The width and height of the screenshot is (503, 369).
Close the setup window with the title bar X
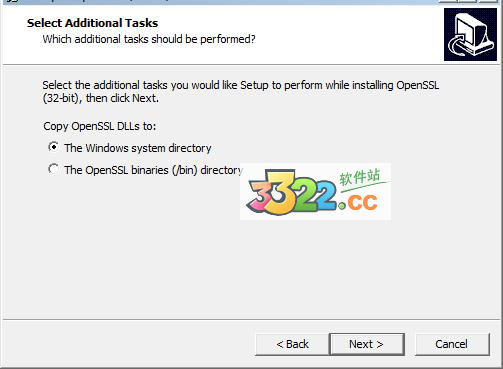click(488, 1)
